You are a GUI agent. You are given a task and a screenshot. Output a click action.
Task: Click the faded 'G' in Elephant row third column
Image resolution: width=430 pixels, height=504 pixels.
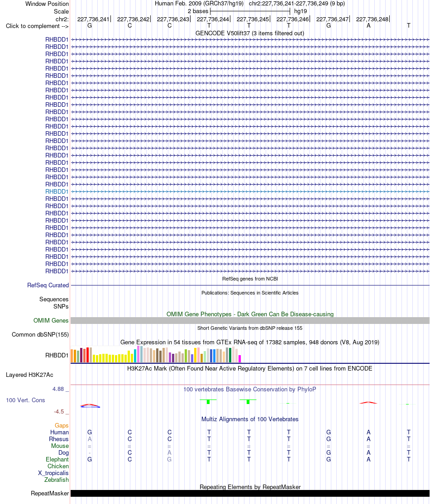[169, 459]
